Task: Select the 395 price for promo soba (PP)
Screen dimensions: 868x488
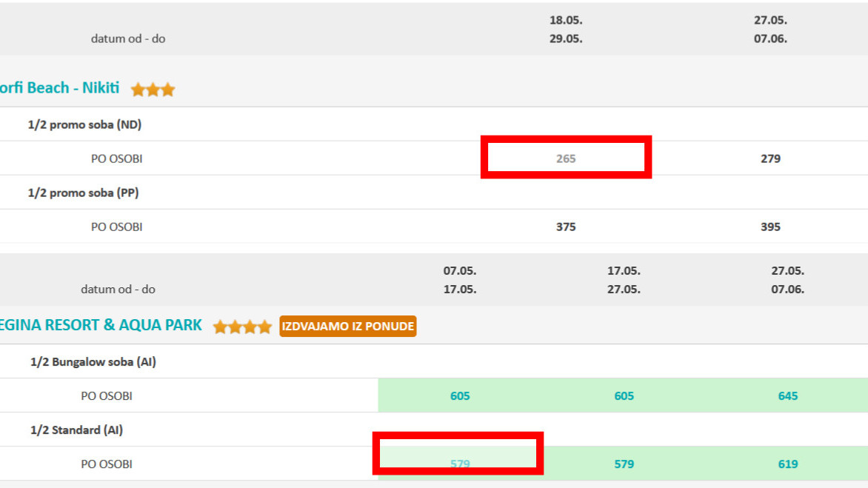Action: tap(770, 227)
